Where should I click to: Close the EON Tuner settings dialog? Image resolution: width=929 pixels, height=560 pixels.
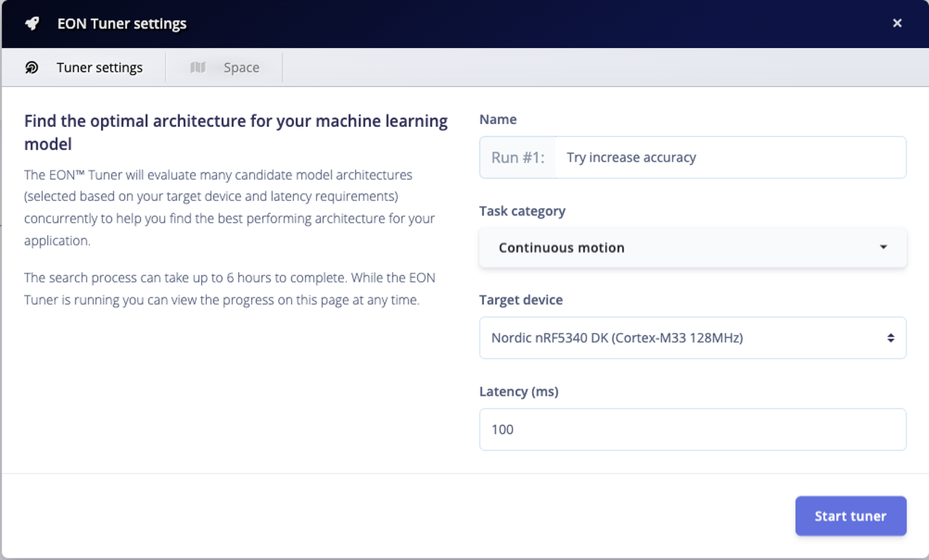click(x=897, y=23)
